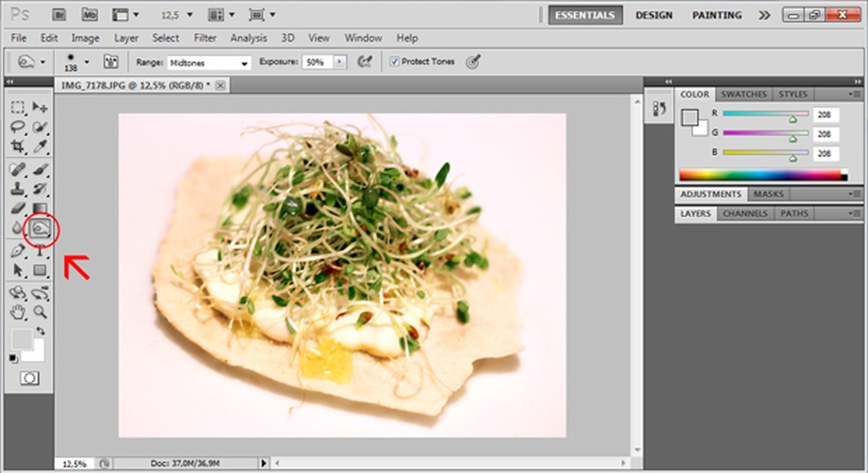The image size is (868, 473).
Task: Enable airbrush mode next to Exposure
Action: [x=364, y=62]
